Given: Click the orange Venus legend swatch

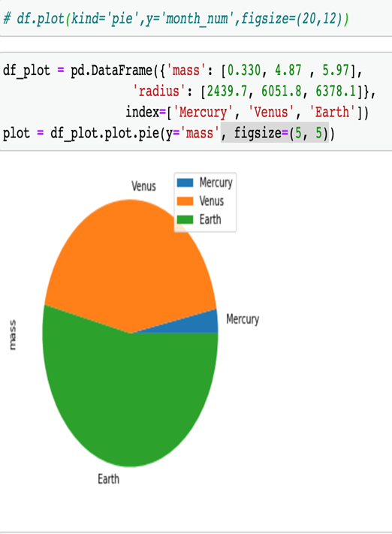Looking at the screenshot, I should click(185, 201).
